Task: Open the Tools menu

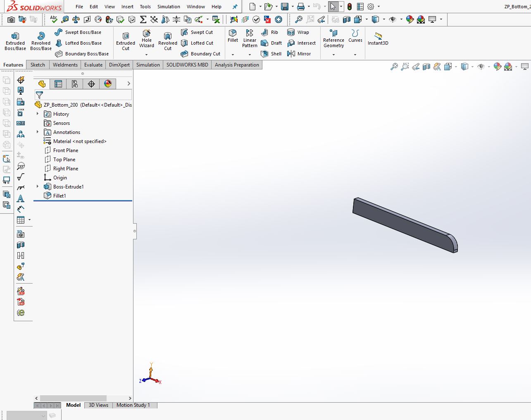Action: click(x=145, y=7)
